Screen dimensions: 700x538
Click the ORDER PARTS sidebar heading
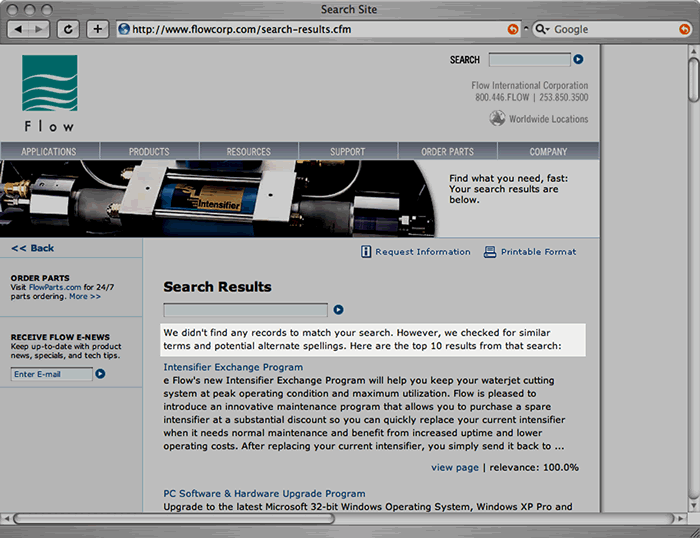(x=40, y=278)
